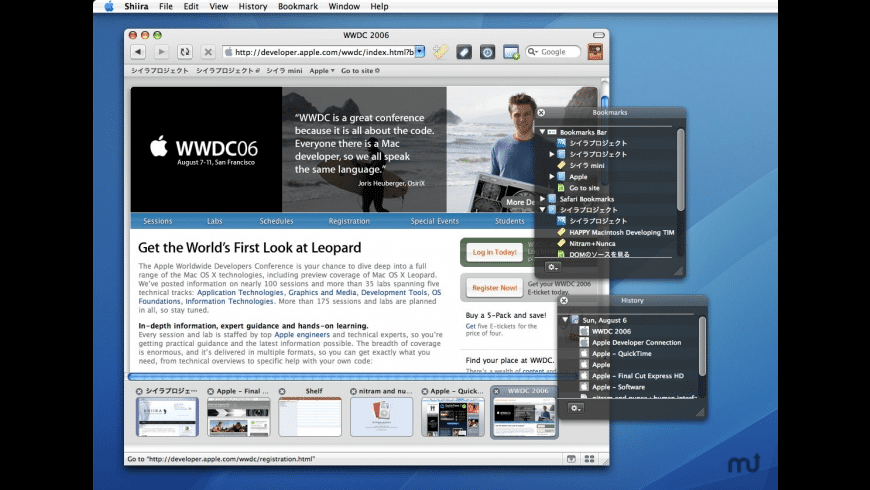Click in the URL address field
This screenshot has width=870, height=490.
tap(324, 52)
